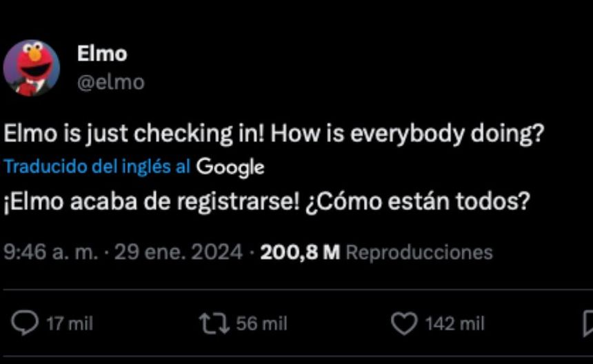Open Elmo's round profile avatar
The image size is (593, 364).
(32, 68)
